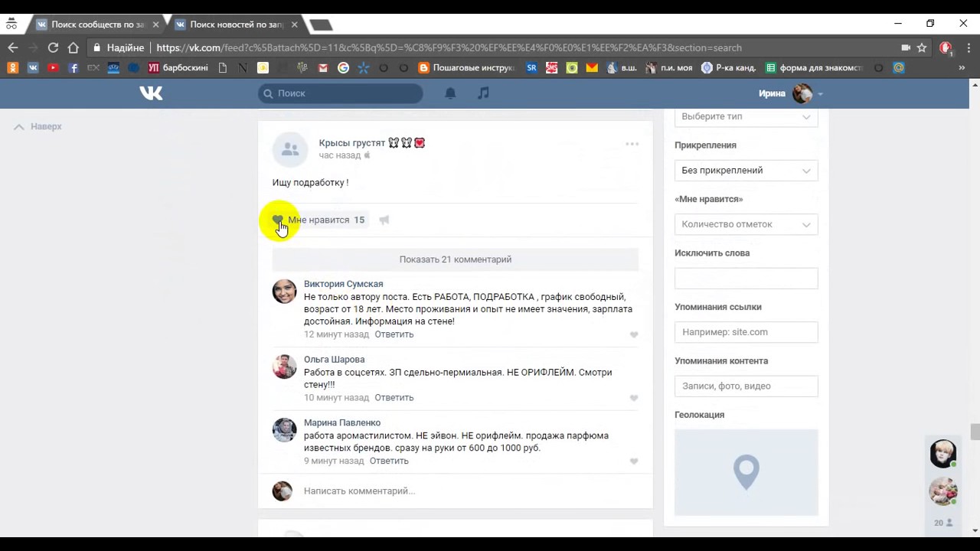Expand the Без прикреплений dropdown
980x551 pixels.
click(746, 171)
